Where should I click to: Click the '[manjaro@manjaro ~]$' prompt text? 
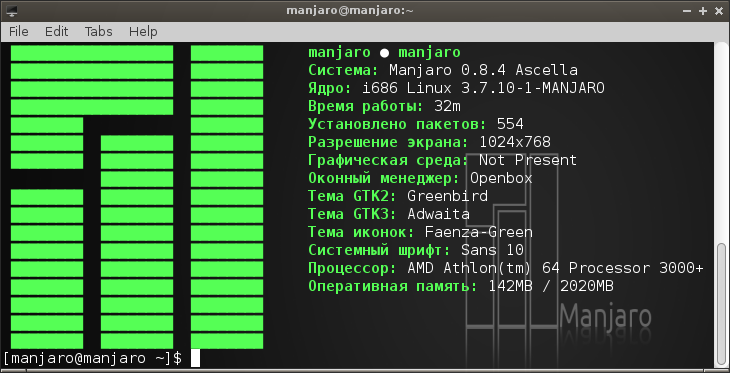(92, 358)
